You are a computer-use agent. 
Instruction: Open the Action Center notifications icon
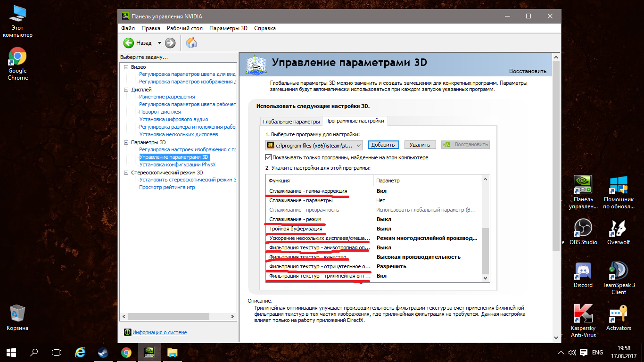[x=584, y=352]
